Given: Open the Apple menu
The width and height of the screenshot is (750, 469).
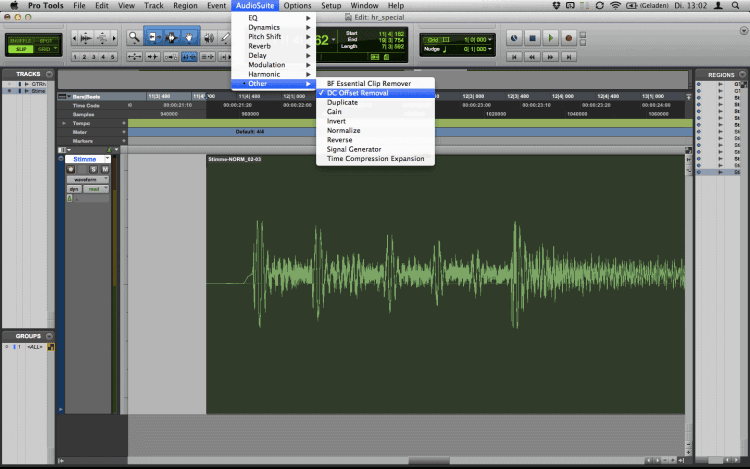Looking at the screenshot, I should pos(14,6).
